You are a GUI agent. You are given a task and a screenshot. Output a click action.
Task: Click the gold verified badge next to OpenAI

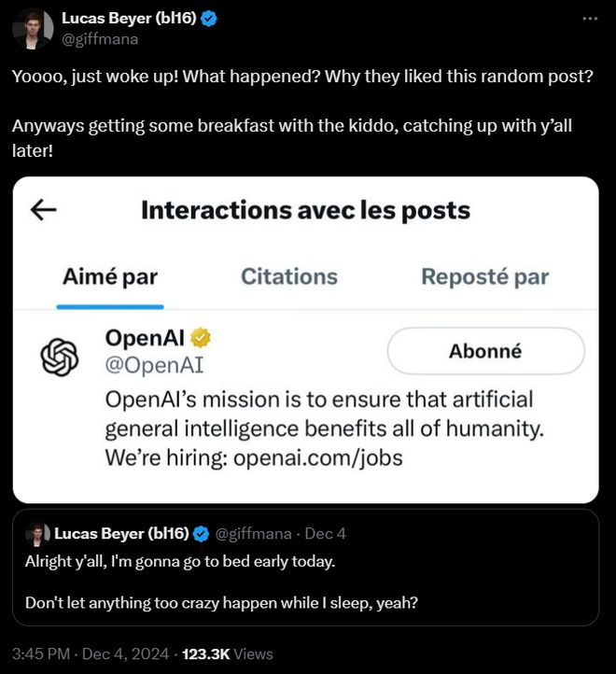point(200,337)
